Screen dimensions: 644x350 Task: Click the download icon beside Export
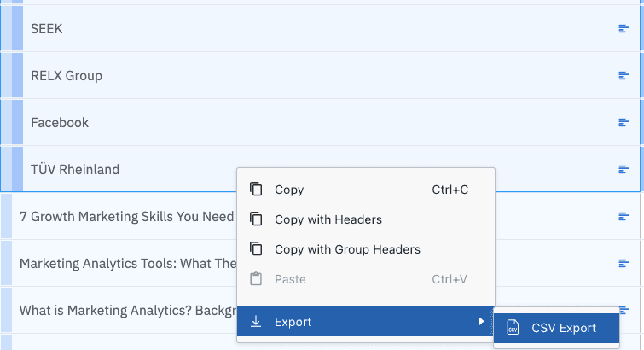pos(256,322)
